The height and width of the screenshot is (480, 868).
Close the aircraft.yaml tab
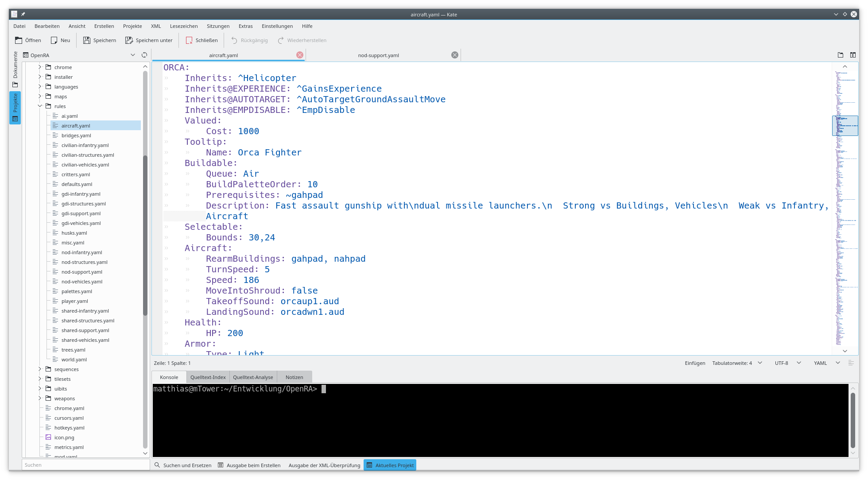(300, 55)
